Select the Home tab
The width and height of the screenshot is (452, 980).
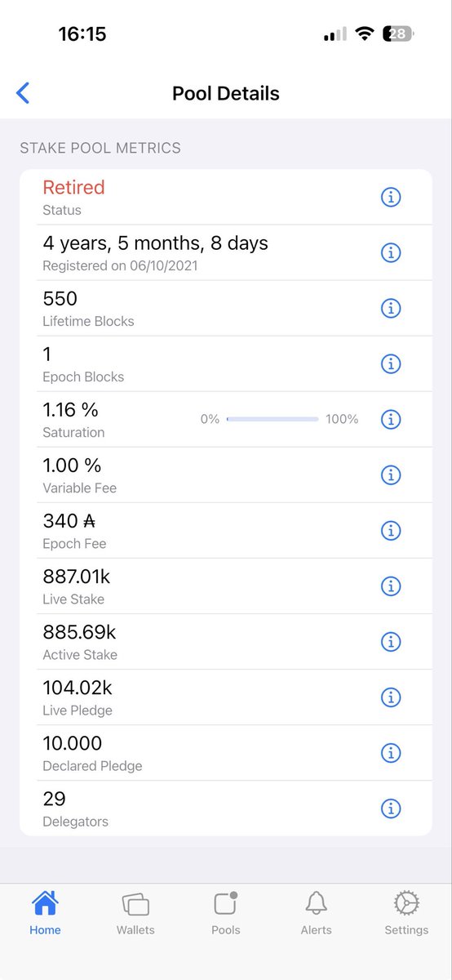[x=45, y=913]
